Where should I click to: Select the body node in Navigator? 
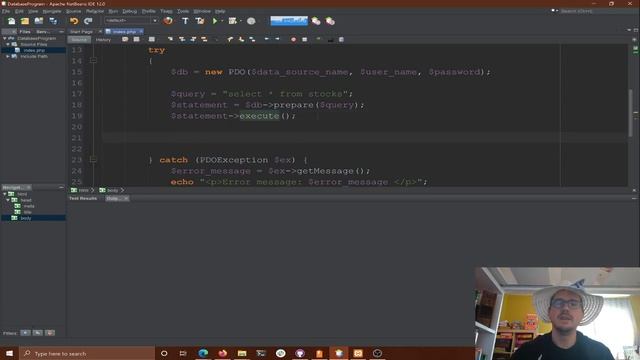[x=26, y=218]
